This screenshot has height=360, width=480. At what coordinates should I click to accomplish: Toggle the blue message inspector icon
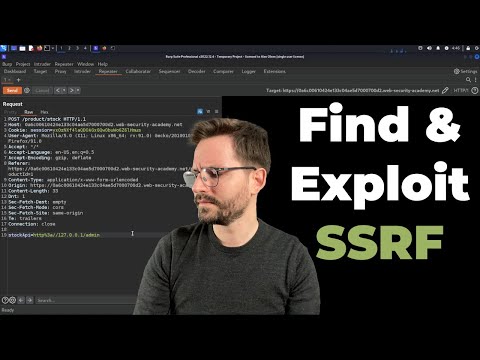coord(200,112)
